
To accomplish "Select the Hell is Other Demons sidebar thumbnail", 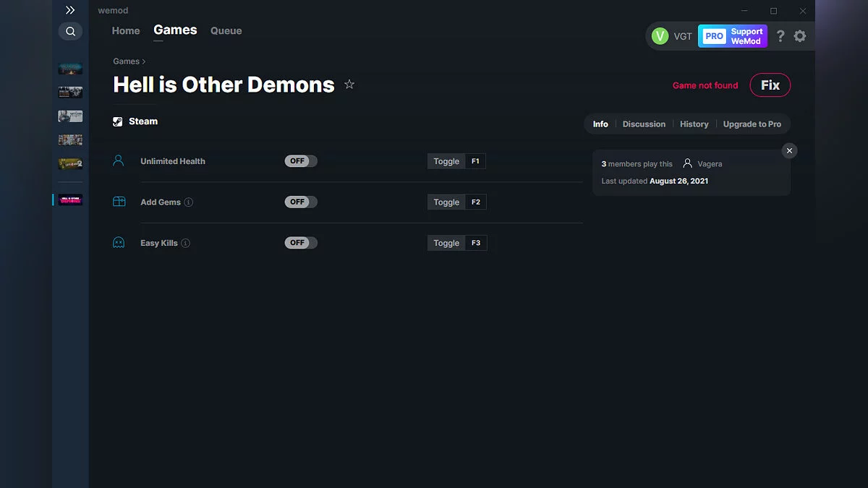I will pyautogui.click(x=70, y=200).
